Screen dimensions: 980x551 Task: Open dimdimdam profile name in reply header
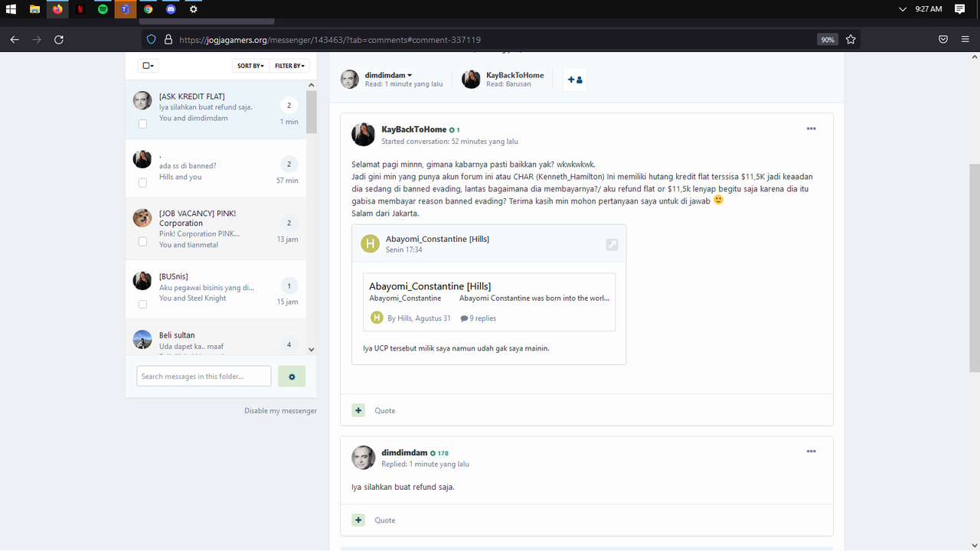[404, 453]
